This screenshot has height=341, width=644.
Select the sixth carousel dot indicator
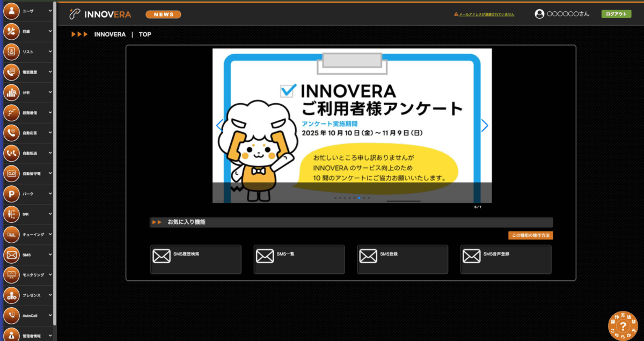[x=359, y=198]
